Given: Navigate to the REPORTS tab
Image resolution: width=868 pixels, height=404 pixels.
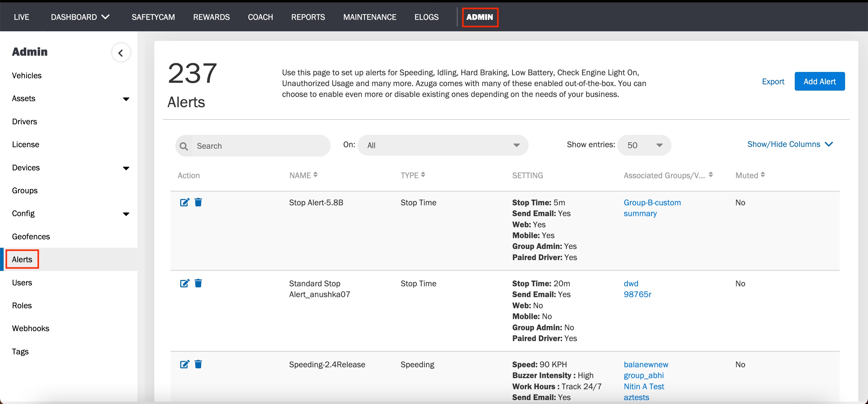Looking at the screenshot, I should 308,17.
